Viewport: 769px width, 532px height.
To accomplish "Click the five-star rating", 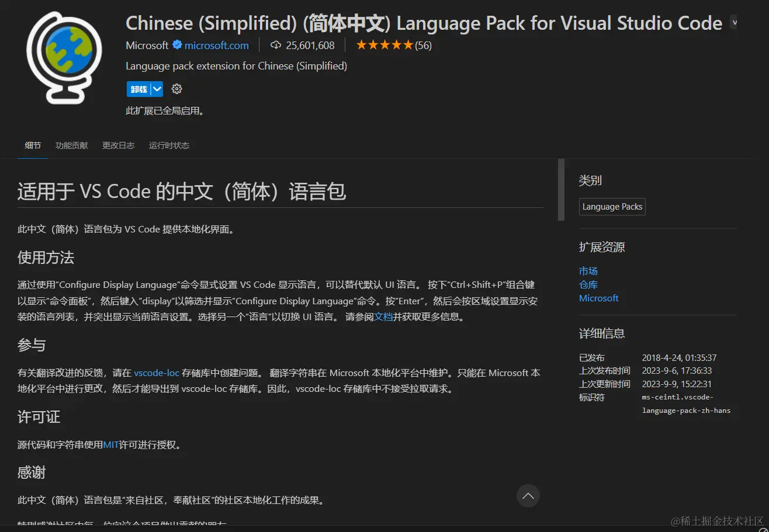I will [x=384, y=45].
